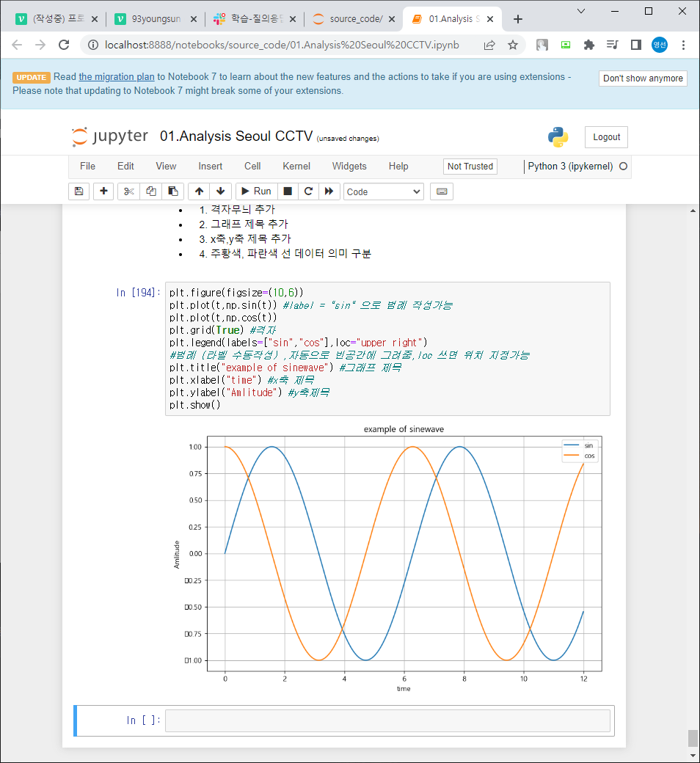This screenshot has height=763, width=700.
Task: Click the kernel idle indicator circle
Action: (623, 167)
